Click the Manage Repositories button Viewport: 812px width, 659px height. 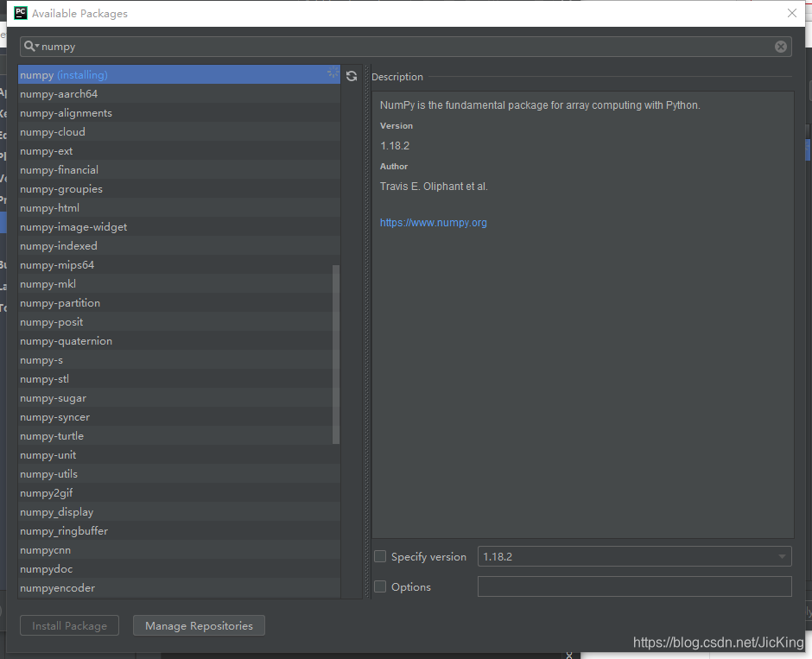coord(199,625)
